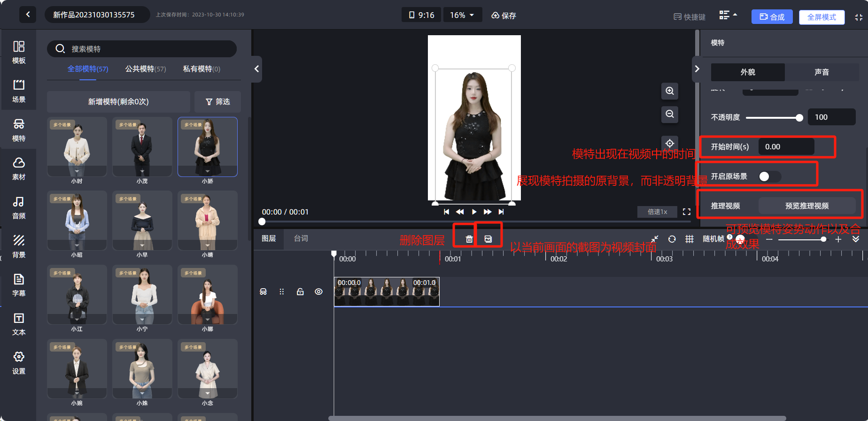Select the 图层 layers tab
868x421 pixels.
click(269, 238)
